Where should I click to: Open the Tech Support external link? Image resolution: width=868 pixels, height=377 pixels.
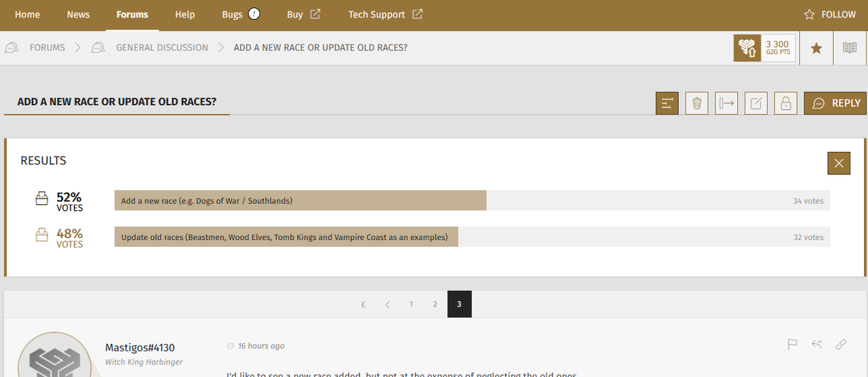point(385,14)
